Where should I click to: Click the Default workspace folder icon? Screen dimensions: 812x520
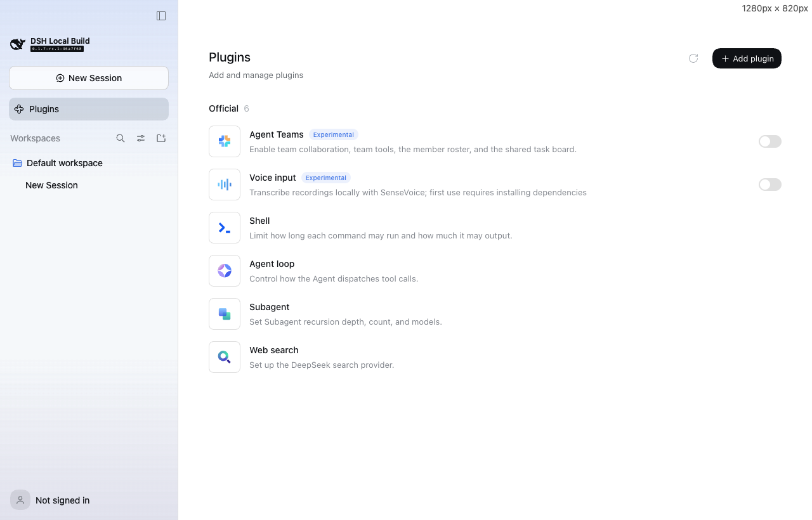[18, 163]
